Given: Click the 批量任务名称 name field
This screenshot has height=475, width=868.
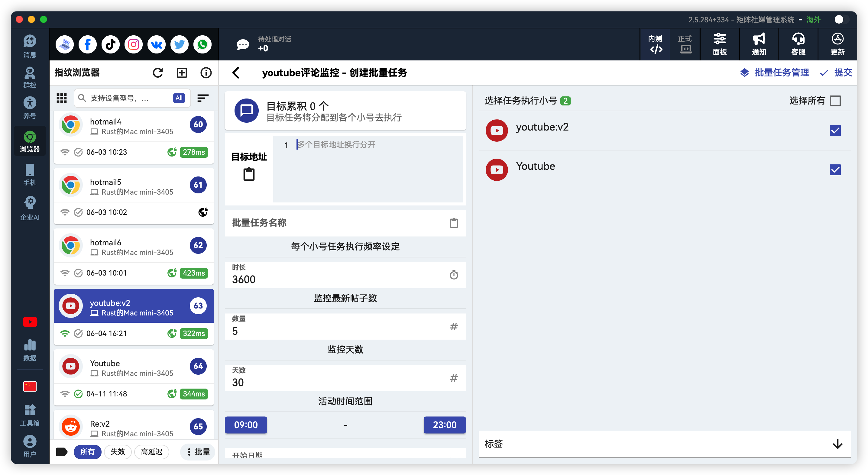Looking at the screenshot, I should click(345, 223).
